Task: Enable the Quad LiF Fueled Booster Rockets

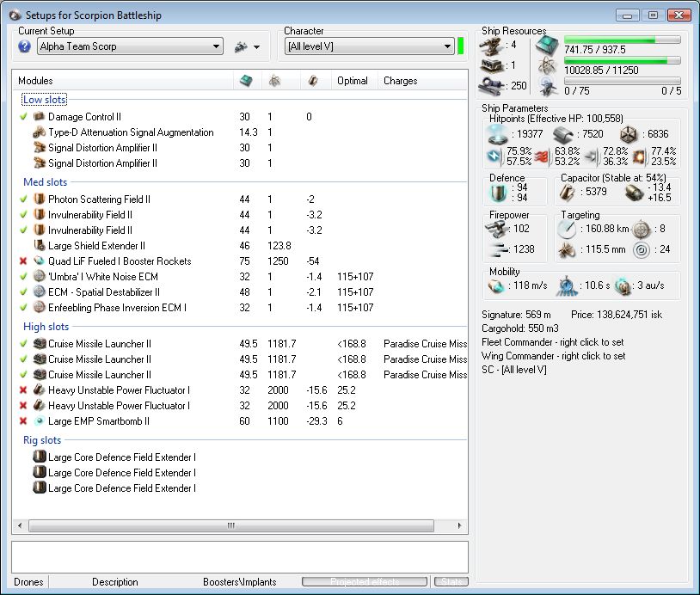Action: coord(23,261)
